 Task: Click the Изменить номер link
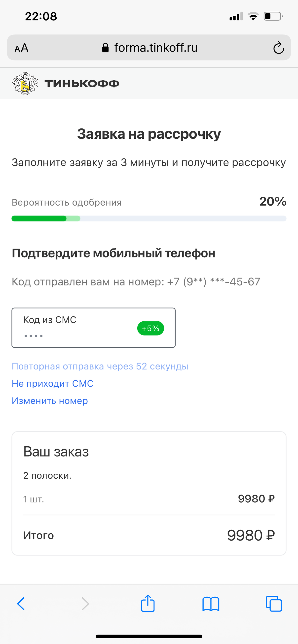click(50, 401)
